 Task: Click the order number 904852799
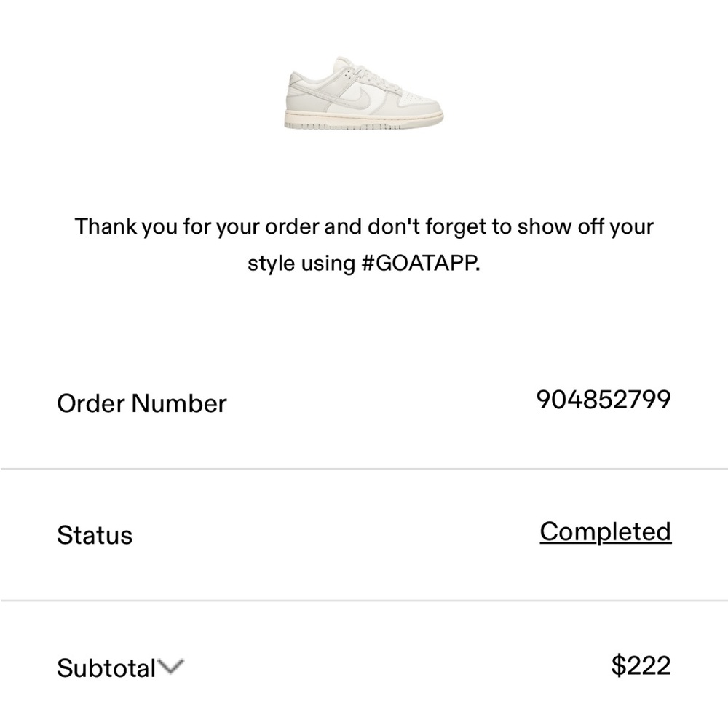pos(603,400)
